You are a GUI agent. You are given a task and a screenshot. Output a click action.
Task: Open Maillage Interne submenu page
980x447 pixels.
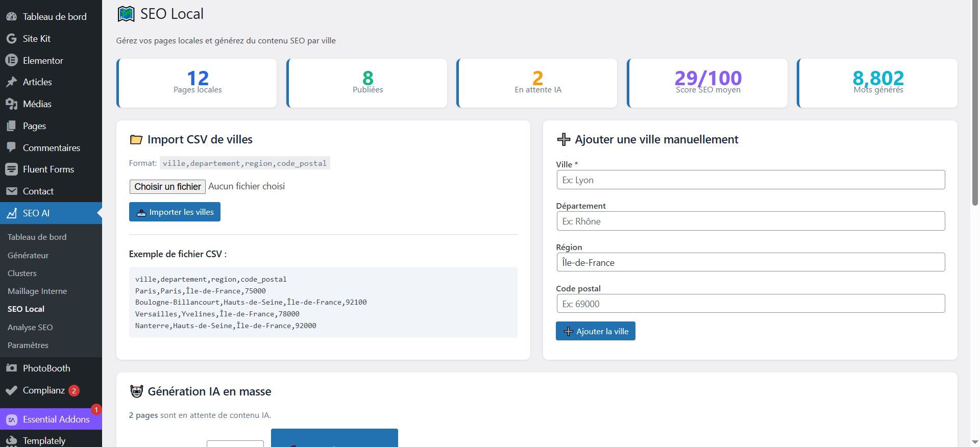pyautogui.click(x=37, y=291)
